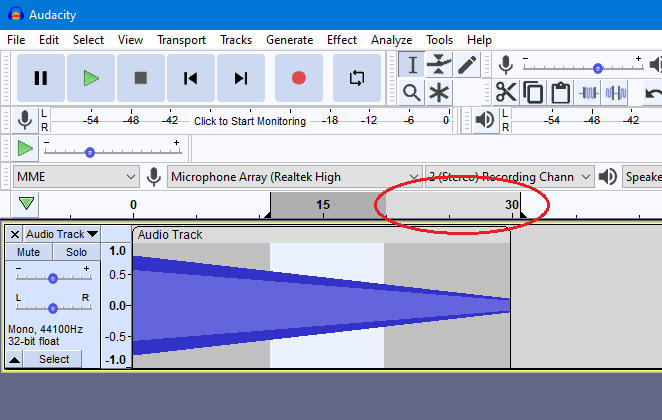The width and height of the screenshot is (662, 420).
Task: Click the track Select button
Action: [x=54, y=359]
